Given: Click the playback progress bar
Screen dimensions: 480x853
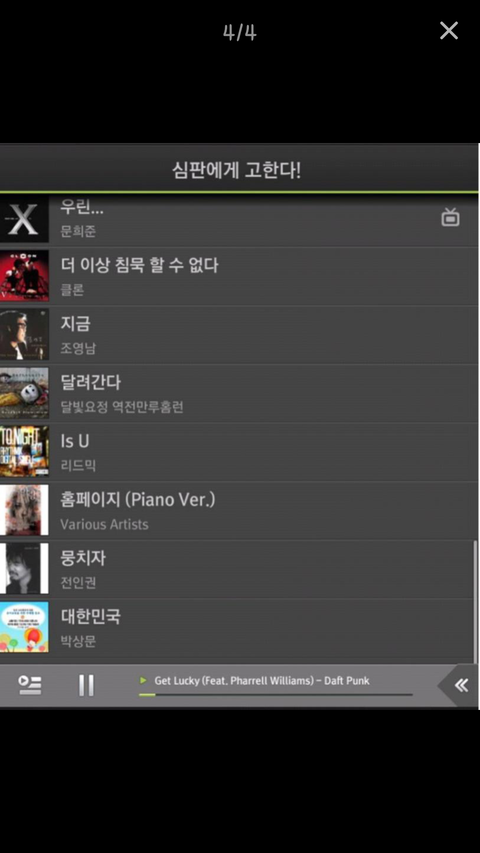Looking at the screenshot, I should pos(275,695).
